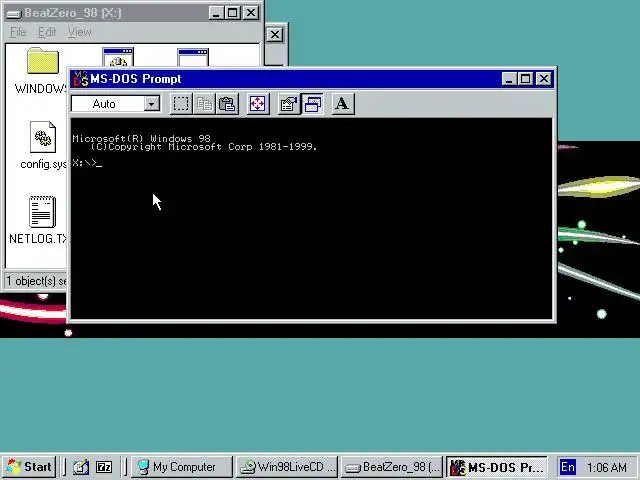
Task: Click the En language indicator in tray
Action: [x=568, y=467]
